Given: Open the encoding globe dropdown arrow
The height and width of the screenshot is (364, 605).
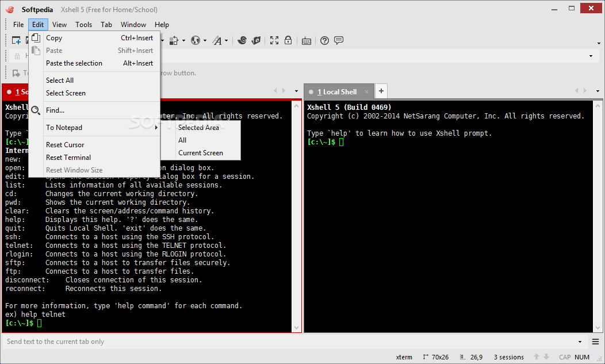Looking at the screenshot, I should (x=205, y=40).
